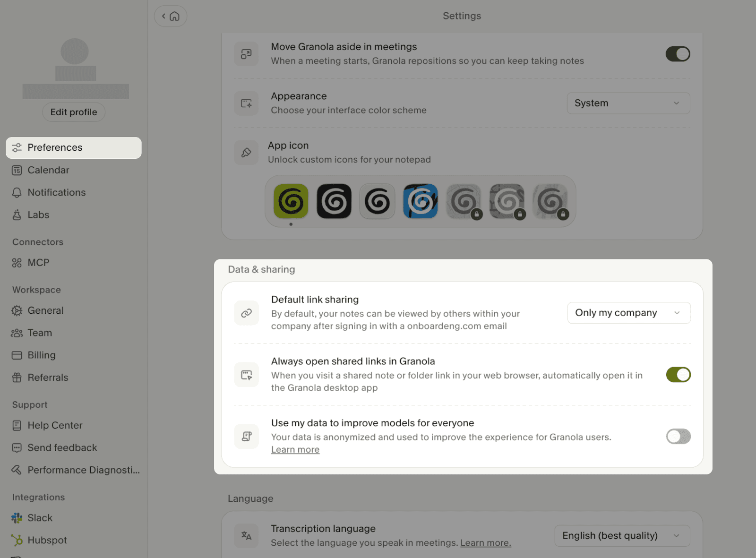
Task: Open Performance Diagnostics in the sidebar
Action: tap(74, 470)
